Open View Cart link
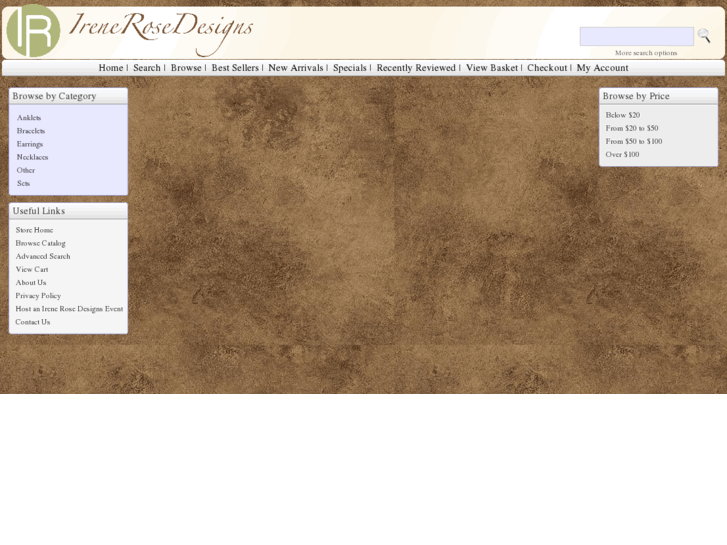The width and height of the screenshot is (727, 545). [x=32, y=269]
